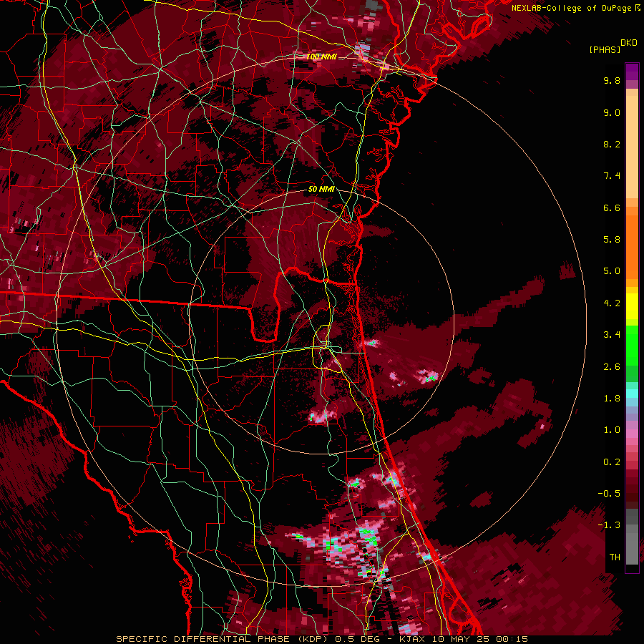
Task: Pick the purple segment at the top of the color bar
Action: click(632, 72)
